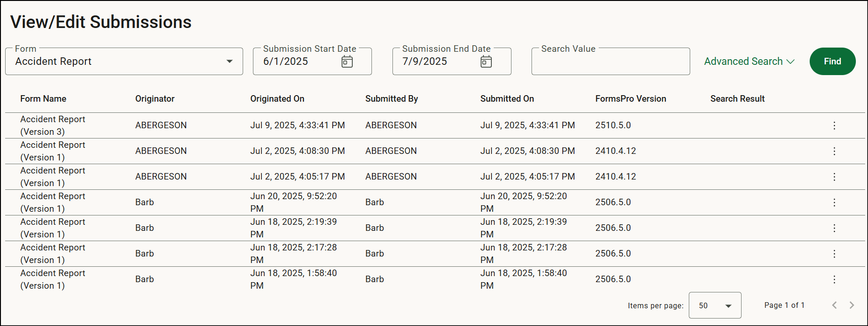
Task: Click the Page 1 of 1 label
Action: pyautogui.click(x=784, y=305)
